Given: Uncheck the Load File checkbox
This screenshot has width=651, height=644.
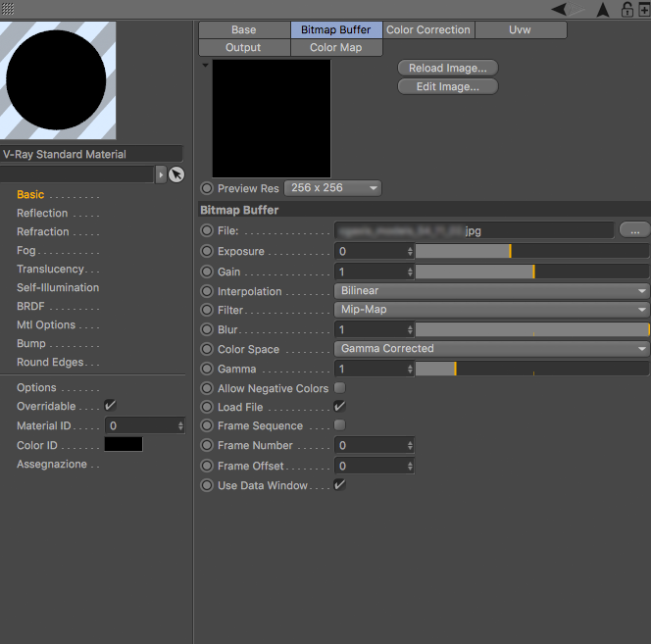Looking at the screenshot, I should click(339, 406).
